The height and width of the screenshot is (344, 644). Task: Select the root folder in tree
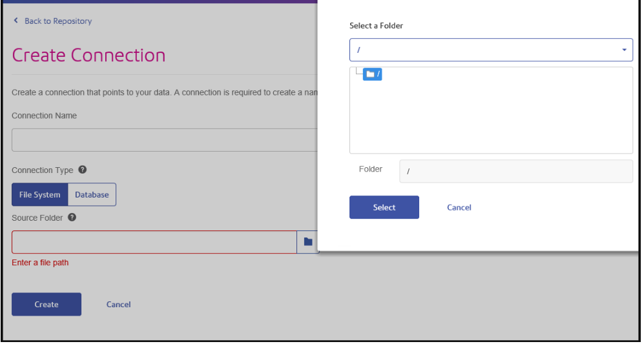pyautogui.click(x=373, y=74)
